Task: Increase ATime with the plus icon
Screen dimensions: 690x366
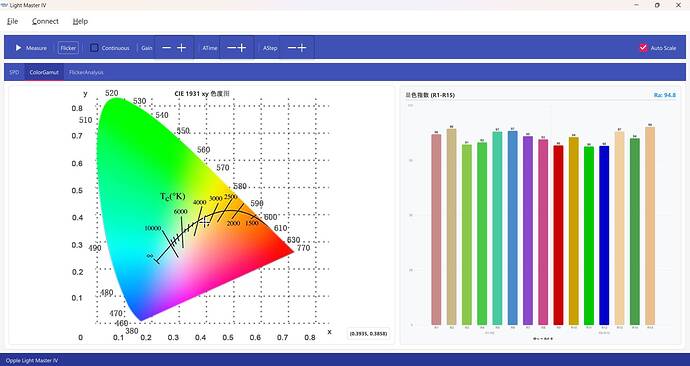Action: pos(242,48)
